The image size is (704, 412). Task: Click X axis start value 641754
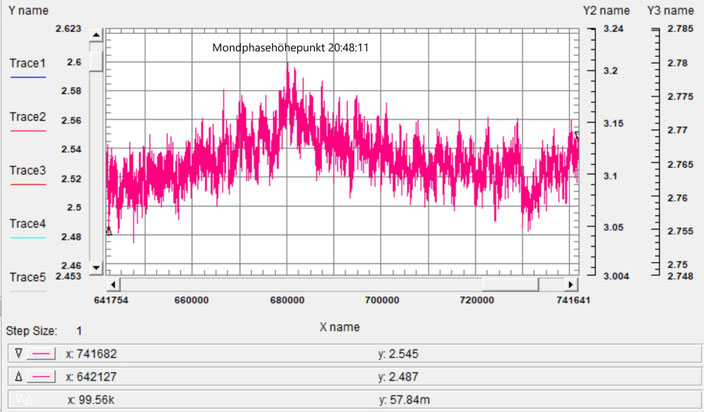click(111, 300)
